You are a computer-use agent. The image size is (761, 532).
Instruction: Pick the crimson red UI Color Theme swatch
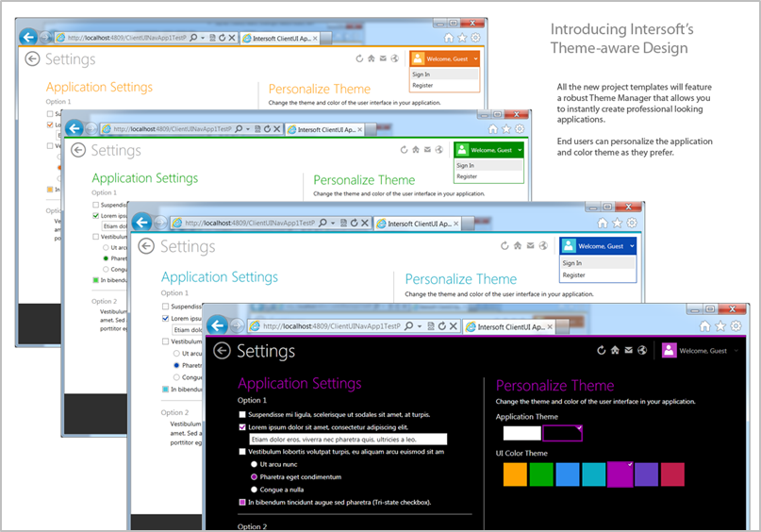[x=672, y=474]
